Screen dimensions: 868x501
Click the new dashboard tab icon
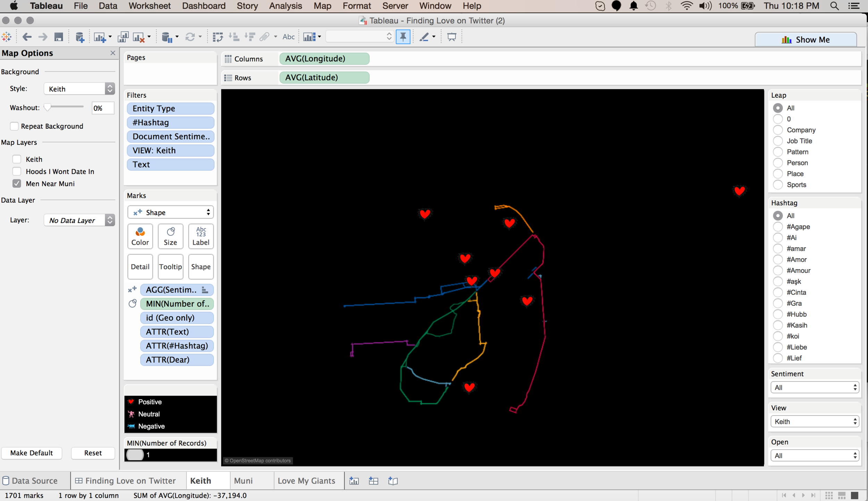(374, 481)
